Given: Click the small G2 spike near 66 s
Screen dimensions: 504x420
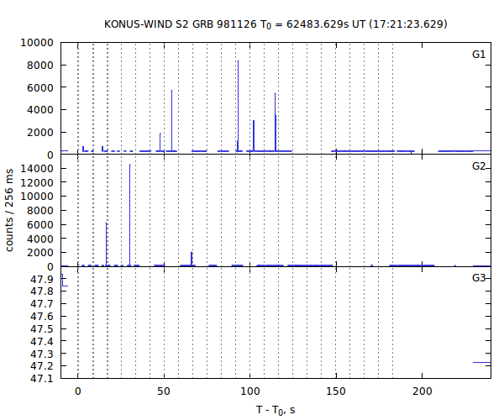Looking at the screenshot, I should (192, 259).
